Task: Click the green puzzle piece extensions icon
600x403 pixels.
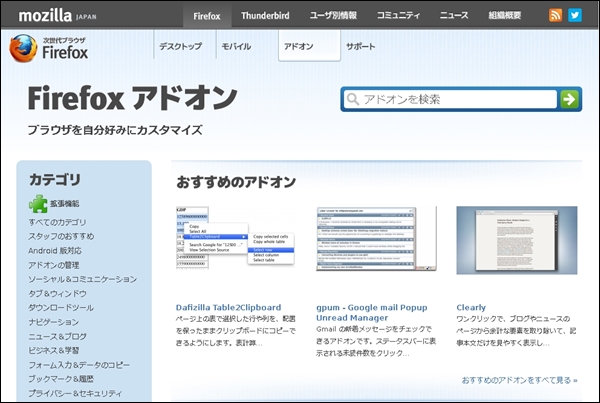Action: click(x=38, y=204)
